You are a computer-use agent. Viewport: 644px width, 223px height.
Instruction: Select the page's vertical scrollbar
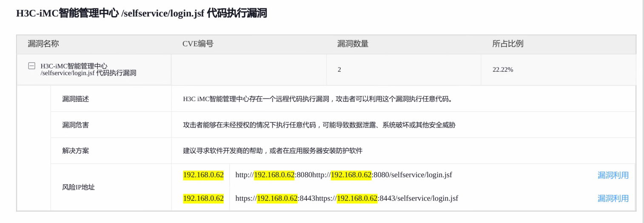click(x=642, y=111)
